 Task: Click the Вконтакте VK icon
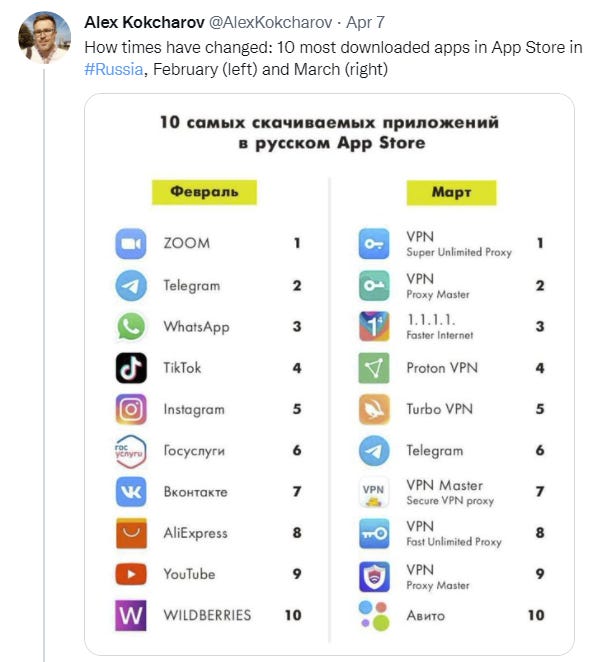coord(131,492)
